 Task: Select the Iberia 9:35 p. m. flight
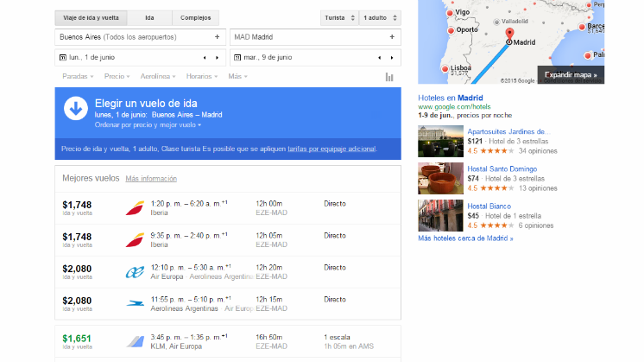tap(228, 240)
